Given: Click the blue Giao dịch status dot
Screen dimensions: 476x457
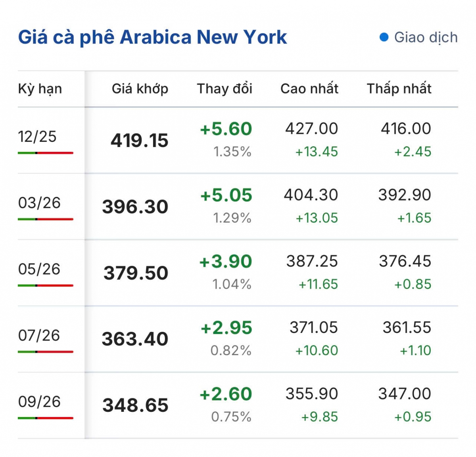Looking at the screenshot, I should click(x=384, y=37).
